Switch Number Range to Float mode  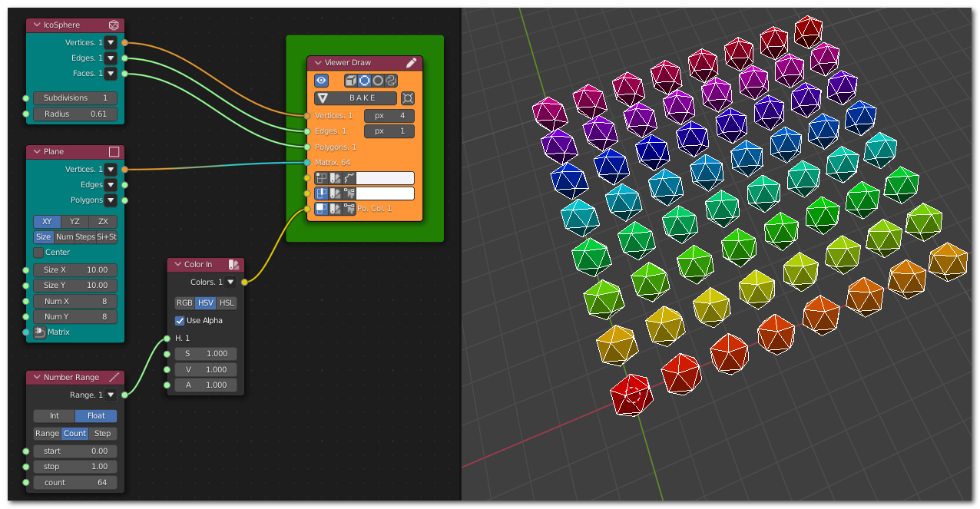(96, 416)
